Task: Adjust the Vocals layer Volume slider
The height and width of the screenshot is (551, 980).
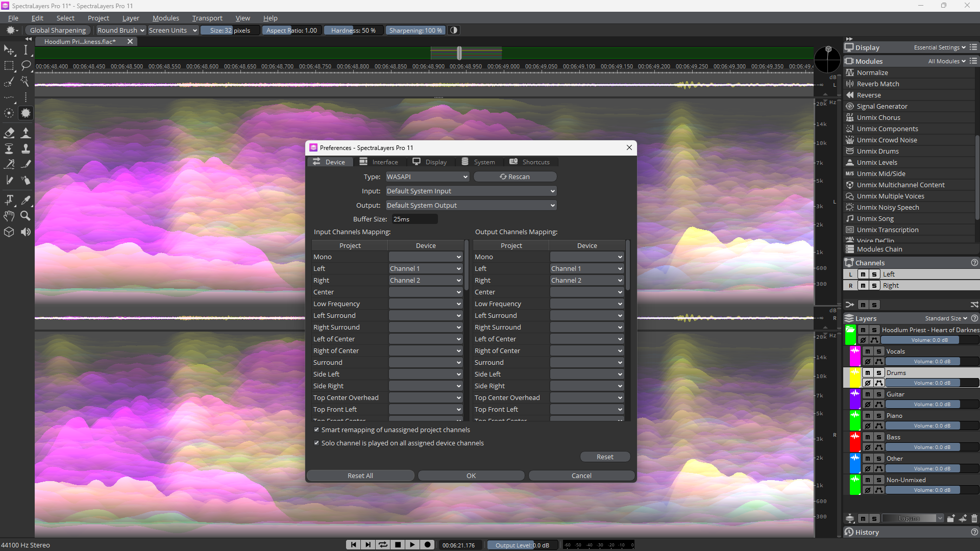Action: [x=932, y=361]
